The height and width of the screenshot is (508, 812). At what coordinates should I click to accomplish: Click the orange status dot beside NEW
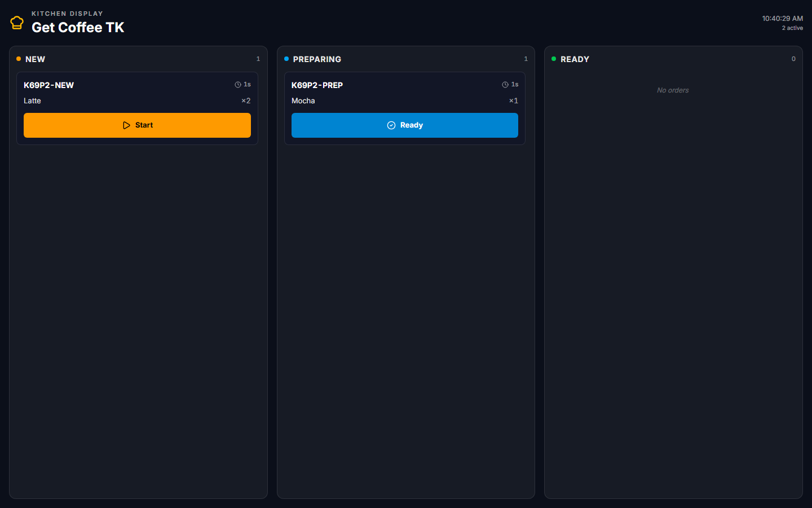(19, 59)
